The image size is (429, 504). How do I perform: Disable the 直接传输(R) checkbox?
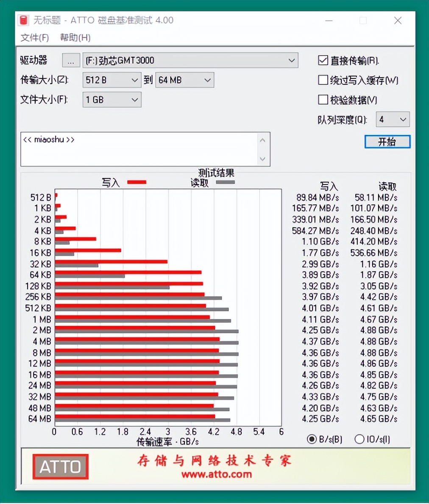(x=323, y=60)
